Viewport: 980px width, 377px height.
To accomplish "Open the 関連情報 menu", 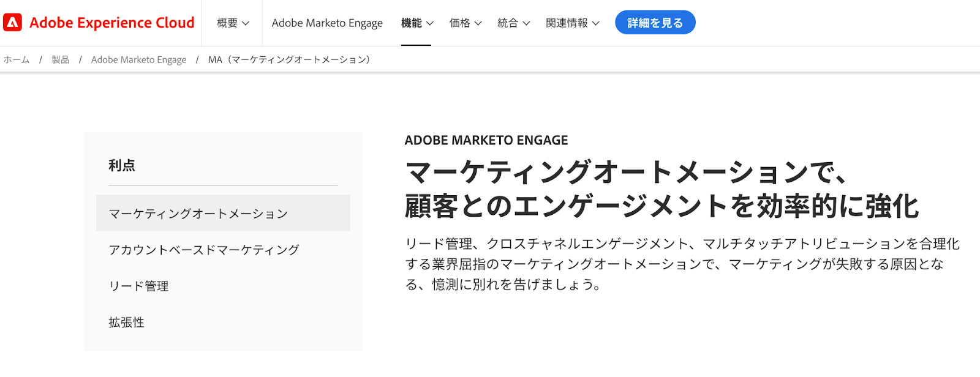I will 573,23.
